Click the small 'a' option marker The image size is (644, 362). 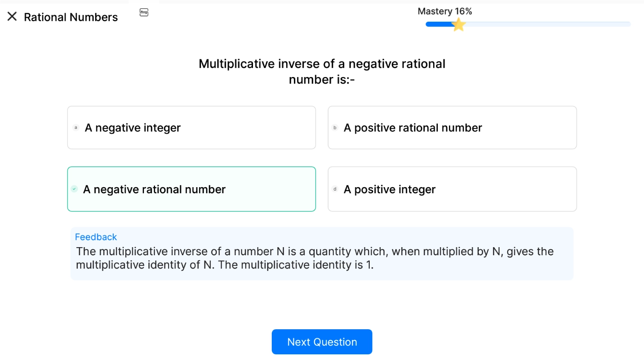coord(76,128)
